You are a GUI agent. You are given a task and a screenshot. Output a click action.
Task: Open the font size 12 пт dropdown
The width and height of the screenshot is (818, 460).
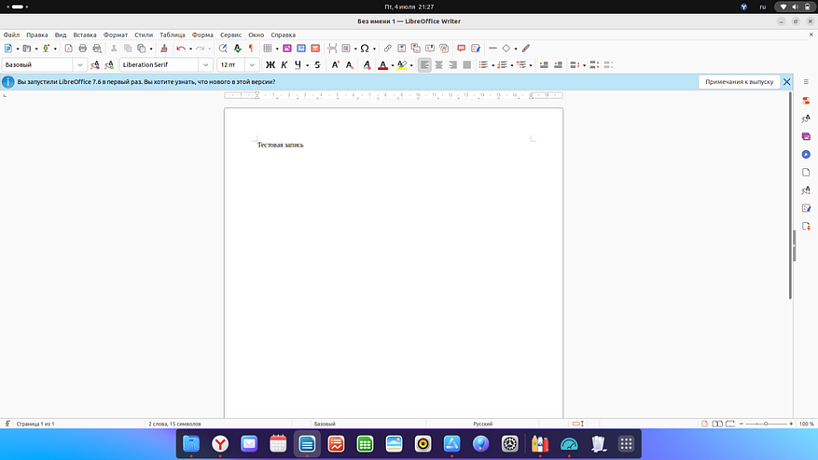[x=253, y=65]
